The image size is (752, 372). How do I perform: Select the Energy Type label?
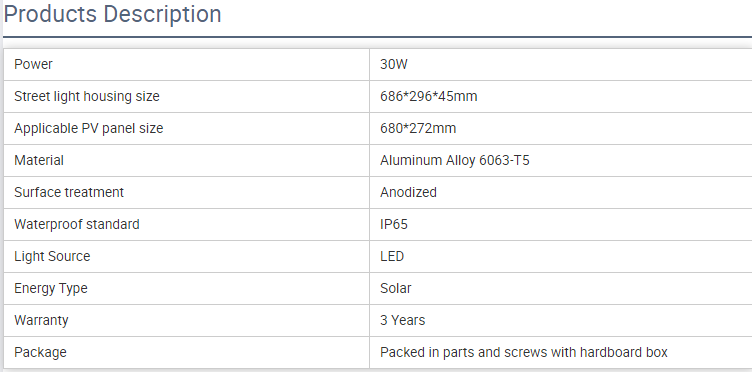(51, 289)
